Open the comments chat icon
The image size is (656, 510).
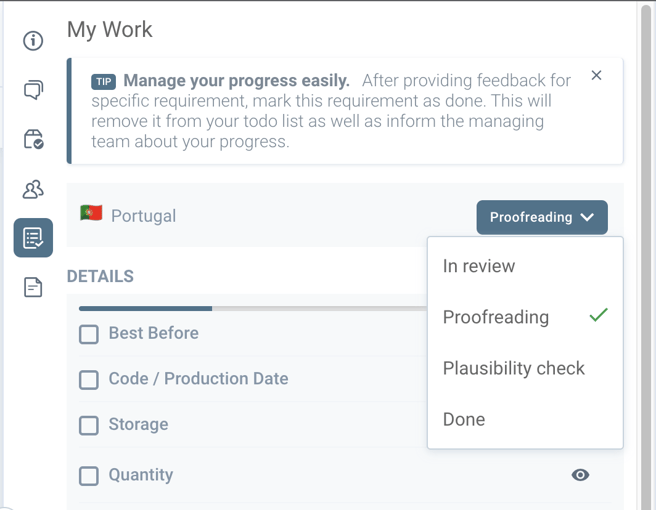coord(33,90)
